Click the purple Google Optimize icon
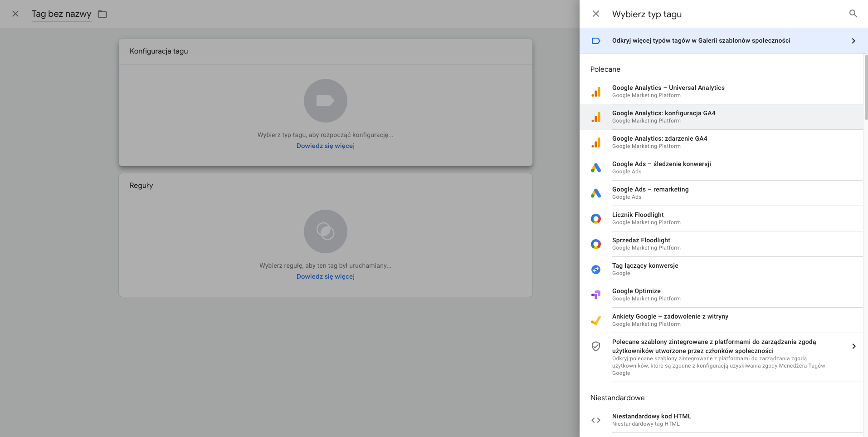This screenshot has width=868, height=437. pyautogui.click(x=596, y=295)
